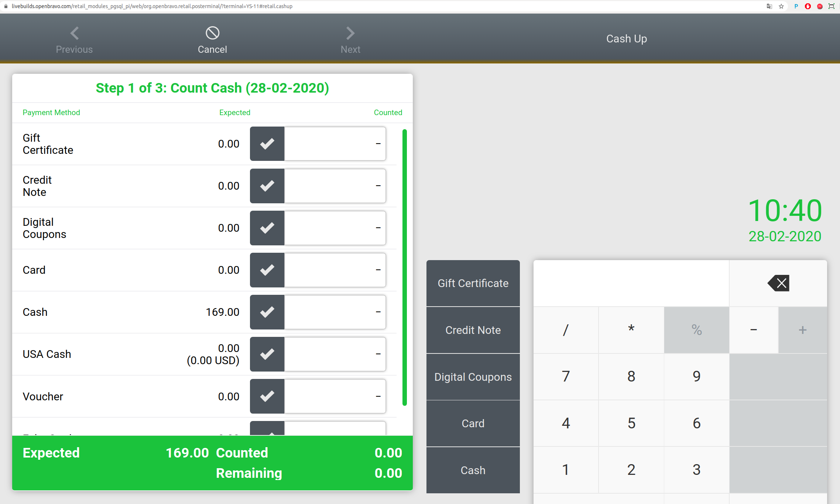Click the backspace delete key icon
840x504 pixels.
tap(778, 283)
